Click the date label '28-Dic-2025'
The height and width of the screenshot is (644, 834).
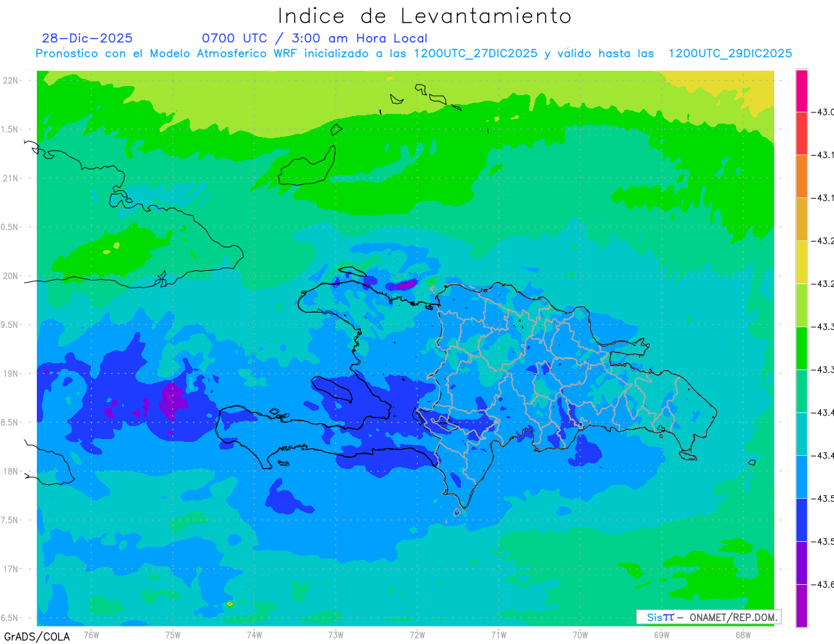tap(87, 38)
